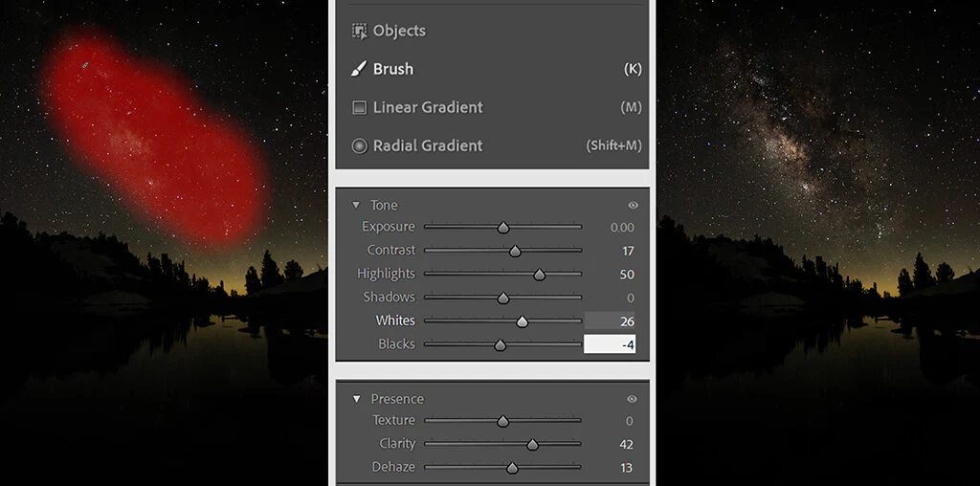Collapse the Presence panel triangle
The width and height of the screenshot is (980, 486).
[x=356, y=399]
